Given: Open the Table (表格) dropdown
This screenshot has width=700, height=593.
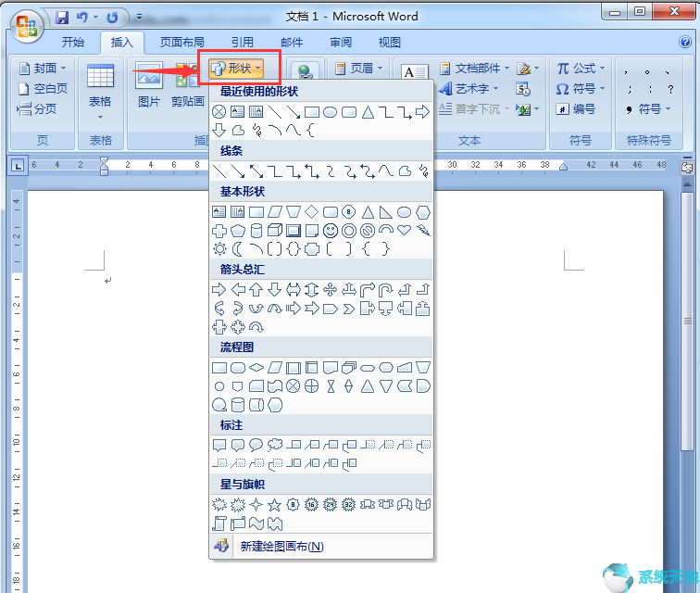Looking at the screenshot, I should pyautogui.click(x=100, y=92).
